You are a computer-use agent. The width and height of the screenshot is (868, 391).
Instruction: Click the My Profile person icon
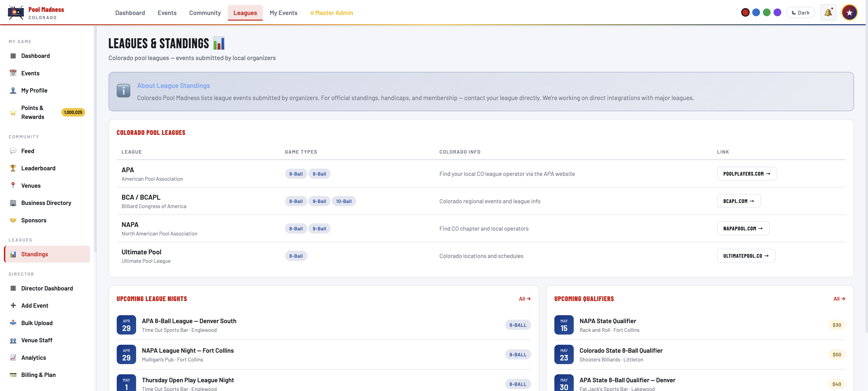pos(13,90)
